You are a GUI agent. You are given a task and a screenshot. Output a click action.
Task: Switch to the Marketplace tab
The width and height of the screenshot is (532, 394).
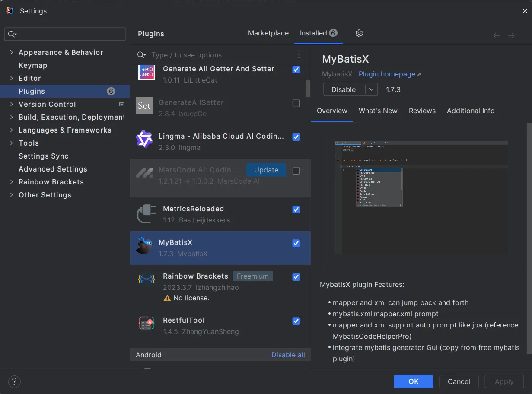click(x=268, y=33)
